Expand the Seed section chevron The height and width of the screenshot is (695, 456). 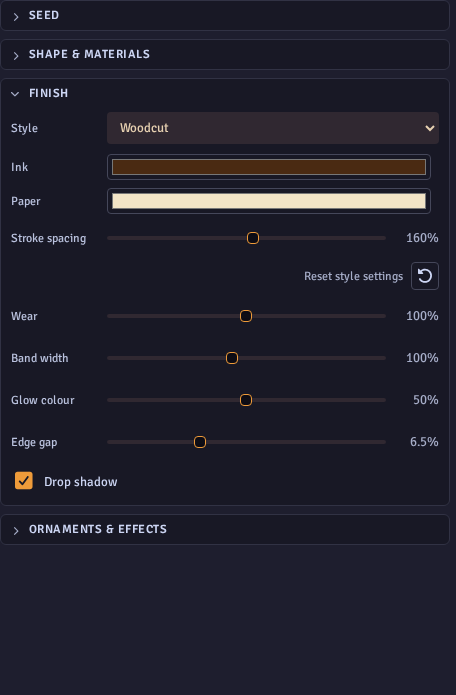pyautogui.click(x=16, y=16)
